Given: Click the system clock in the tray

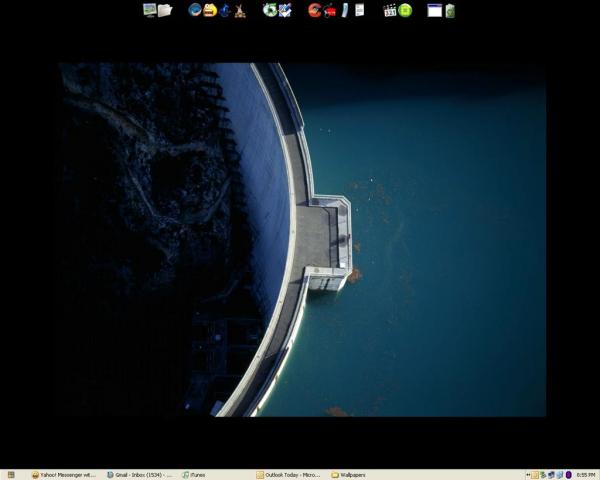Looking at the screenshot, I should 585,475.
